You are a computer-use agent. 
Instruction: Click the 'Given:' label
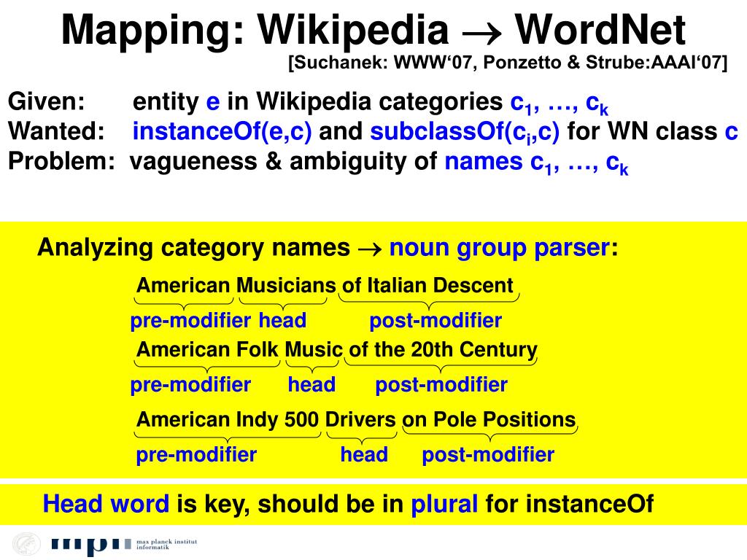[x=46, y=101]
